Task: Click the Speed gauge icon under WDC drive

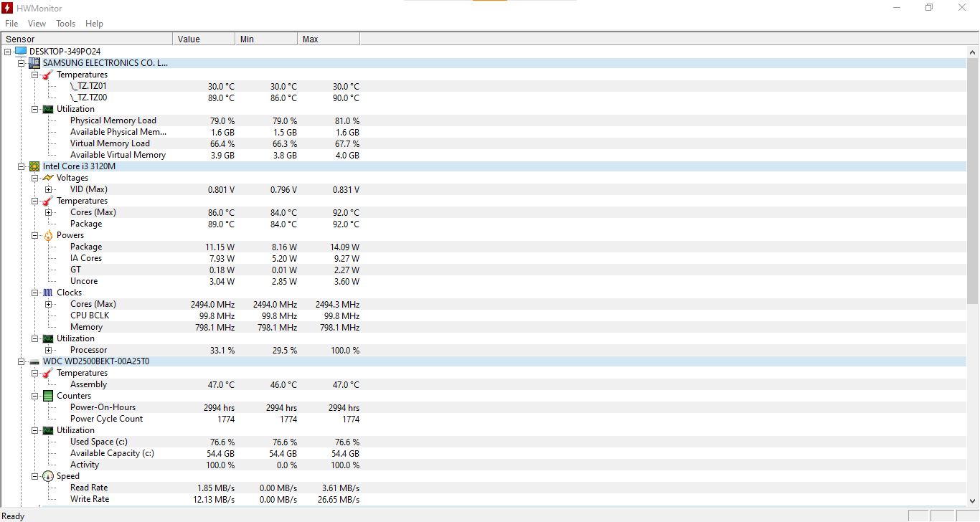Action: [x=47, y=476]
